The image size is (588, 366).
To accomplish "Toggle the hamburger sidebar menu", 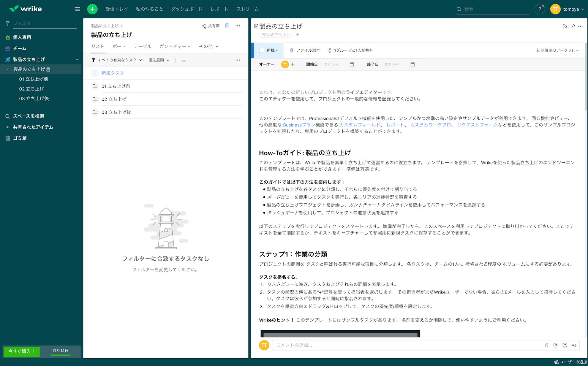I will coord(77,9).
